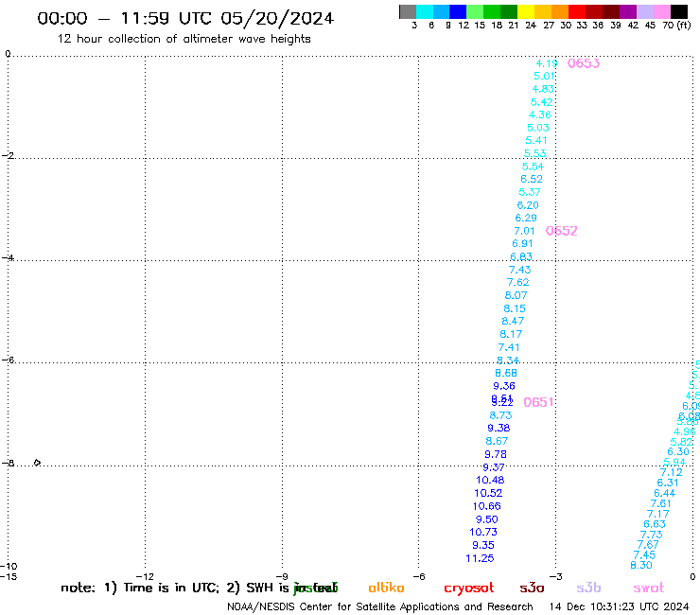The image size is (700, 615).
Task: Click the bright red swatch in the legend
Action: pyautogui.click(x=576, y=11)
